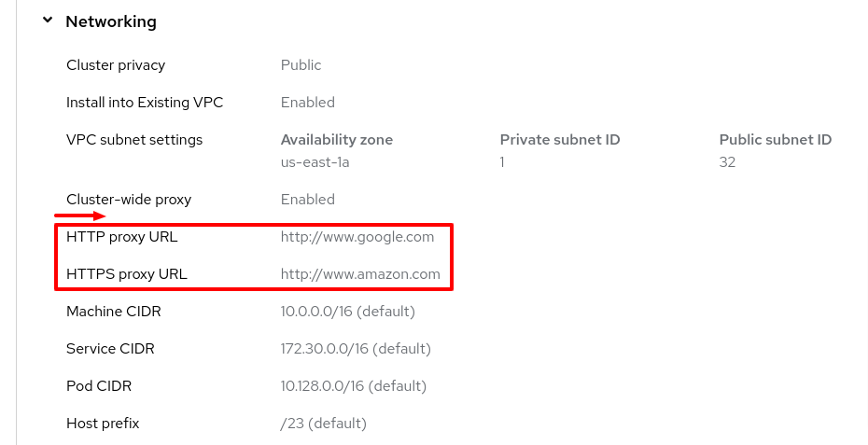Click the Cluster-wide proxy label

[x=129, y=200]
